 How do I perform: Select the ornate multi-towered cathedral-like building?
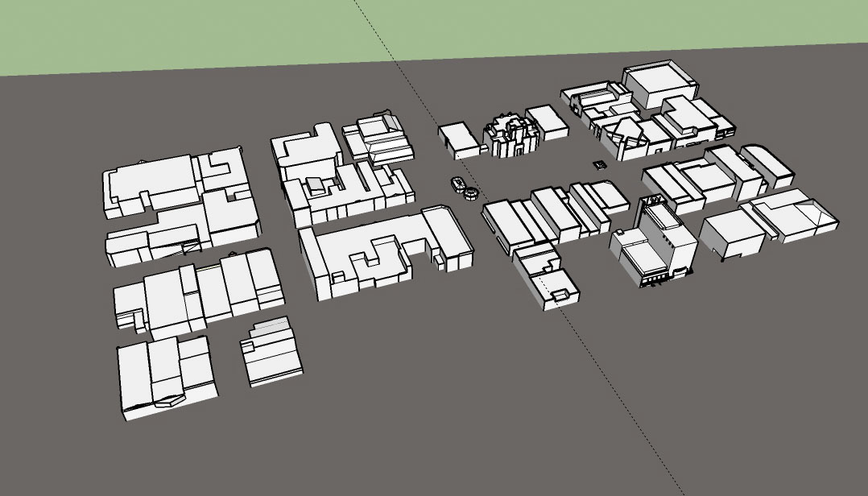coord(509,137)
